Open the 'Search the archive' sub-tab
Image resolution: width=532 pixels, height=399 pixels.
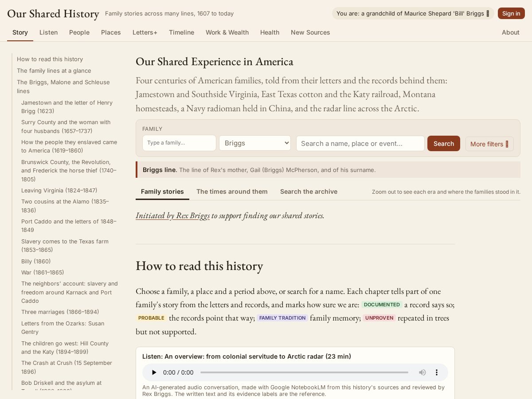pos(309,192)
